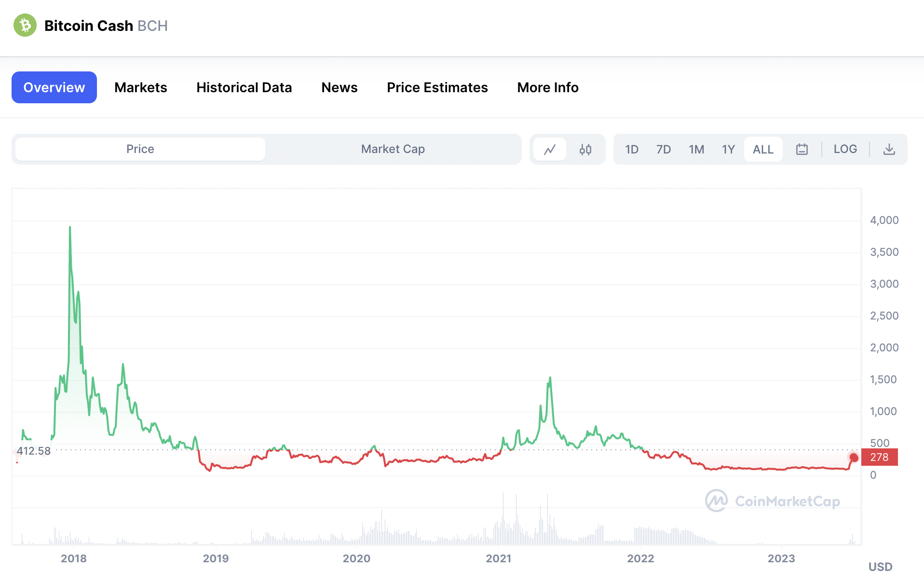The width and height of the screenshot is (924, 584).
Task: Click the red current price marker dot
Action: click(854, 458)
